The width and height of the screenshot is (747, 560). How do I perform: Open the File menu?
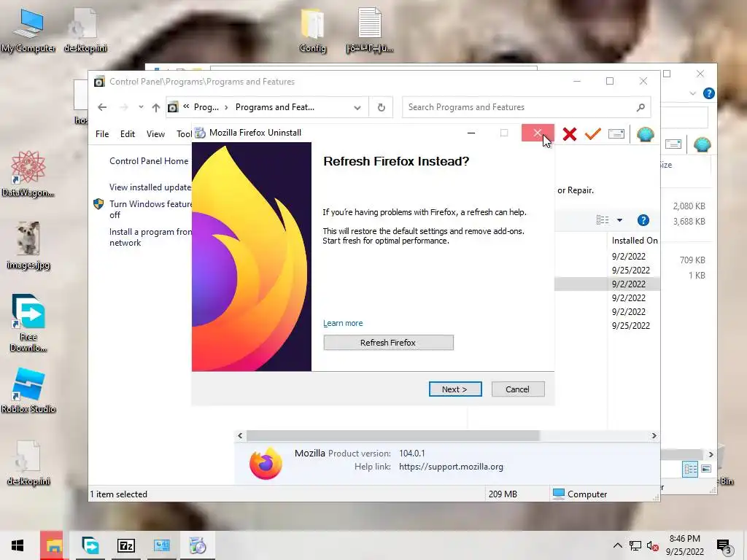coord(102,134)
